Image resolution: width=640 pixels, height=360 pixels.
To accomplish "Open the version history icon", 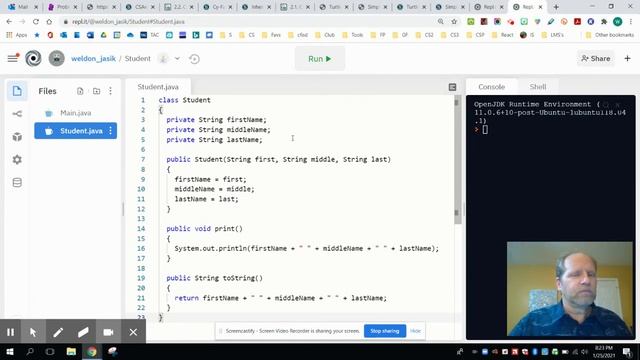I will 194,59.
